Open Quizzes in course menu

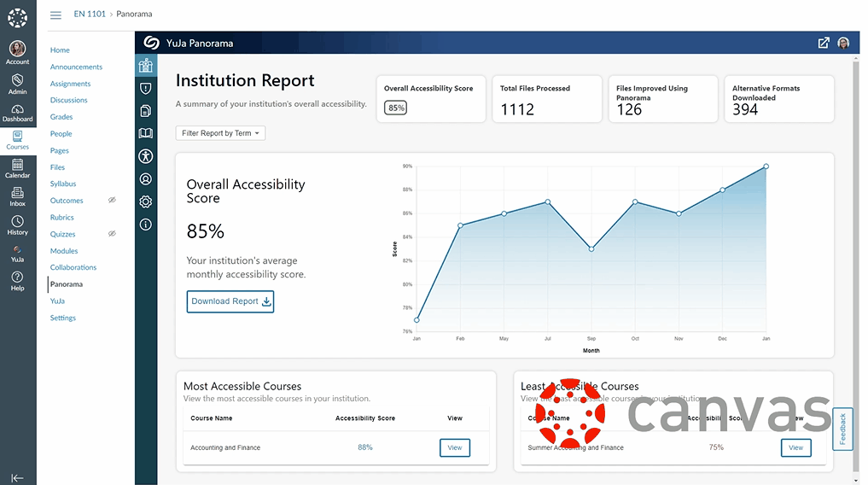[62, 234]
